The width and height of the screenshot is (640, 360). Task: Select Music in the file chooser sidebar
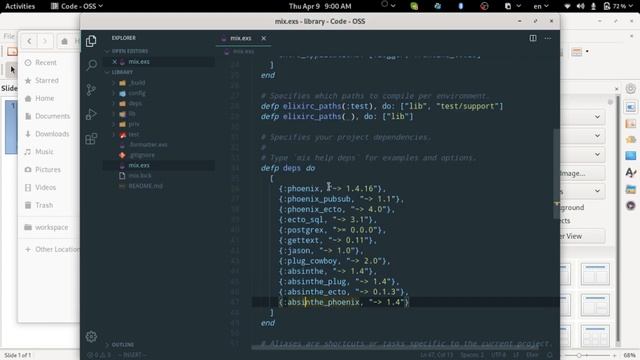click(x=44, y=152)
